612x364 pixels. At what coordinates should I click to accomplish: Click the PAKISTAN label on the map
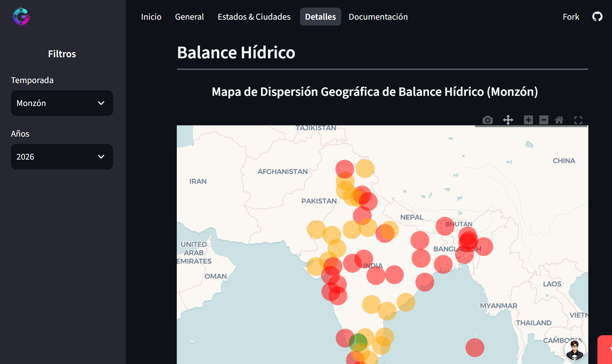point(319,201)
